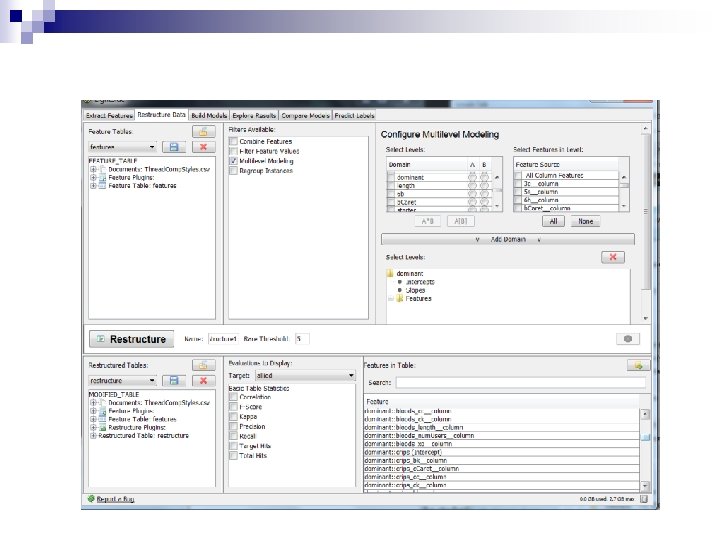Select the dominant folder icon in levels
The width and height of the screenshot is (720, 540).
pyautogui.click(x=390, y=273)
